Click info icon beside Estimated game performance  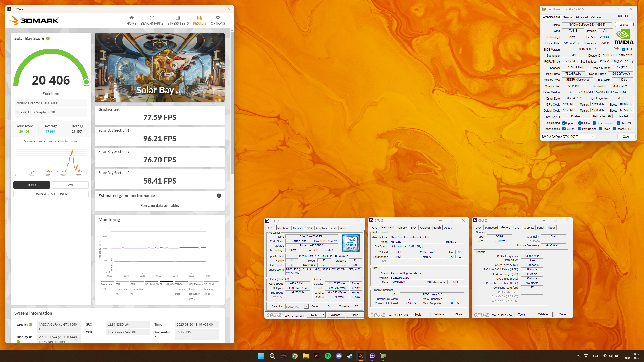coord(219,196)
